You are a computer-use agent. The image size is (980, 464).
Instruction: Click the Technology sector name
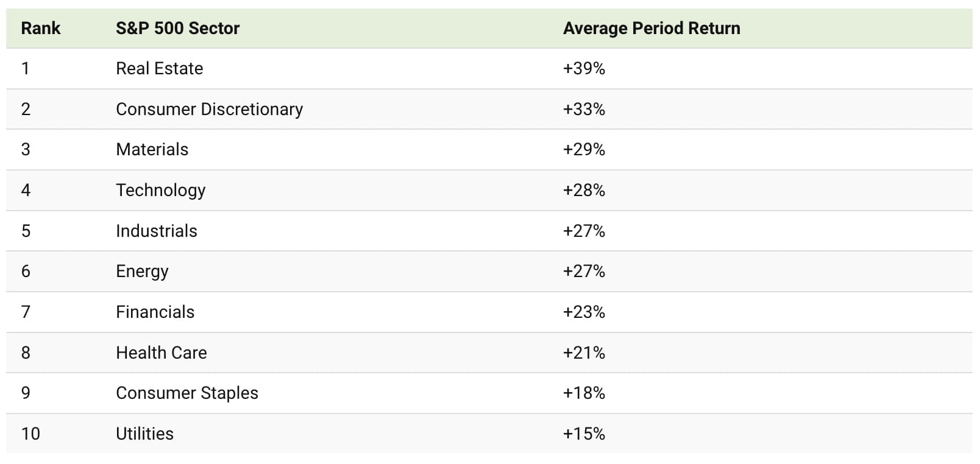pos(160,190)
